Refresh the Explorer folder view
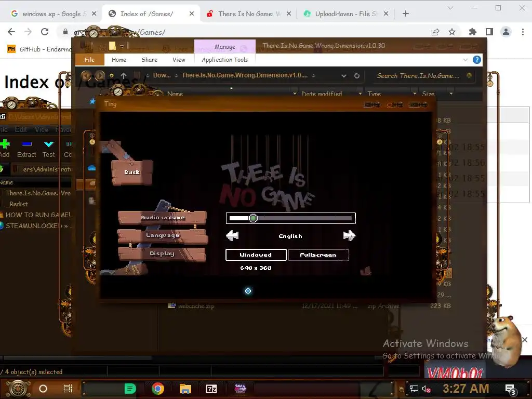Viewport: 532px width, 399px height. 356,76
